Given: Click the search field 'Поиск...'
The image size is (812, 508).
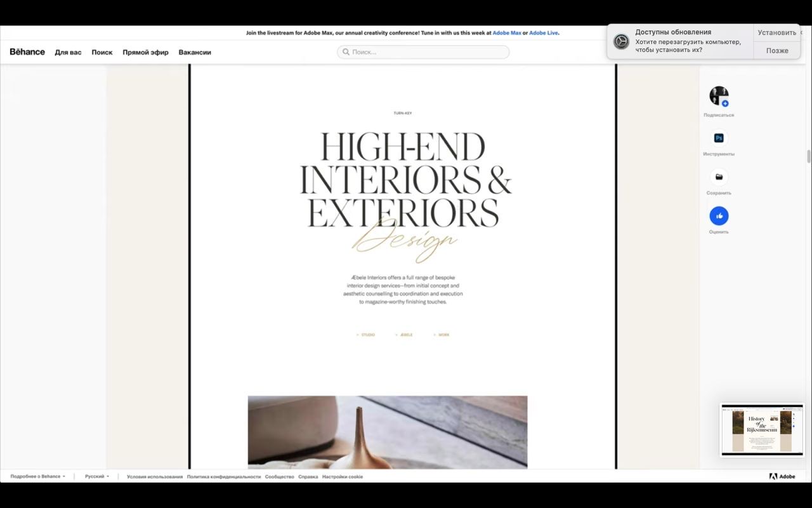Looking at the screenshot, I should pyautogui.click(x=423, y=52).
